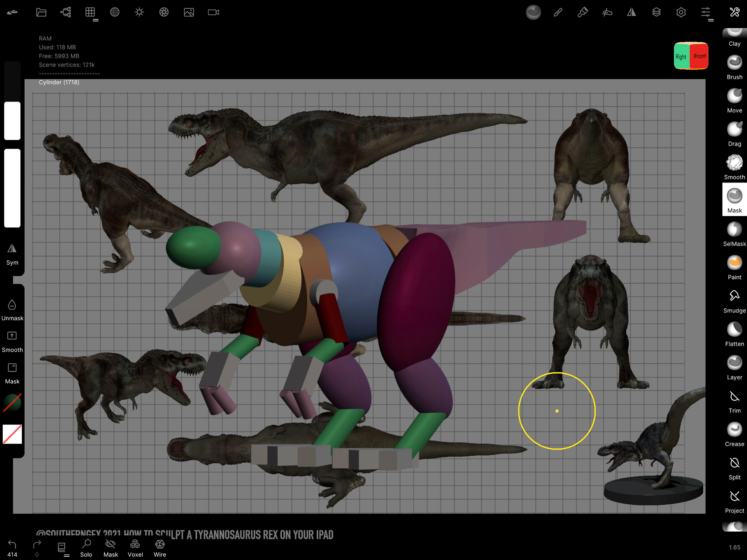Viewport: 747px width, 560px height.
Task: Select the Paint tool
Action: [735, 268]
